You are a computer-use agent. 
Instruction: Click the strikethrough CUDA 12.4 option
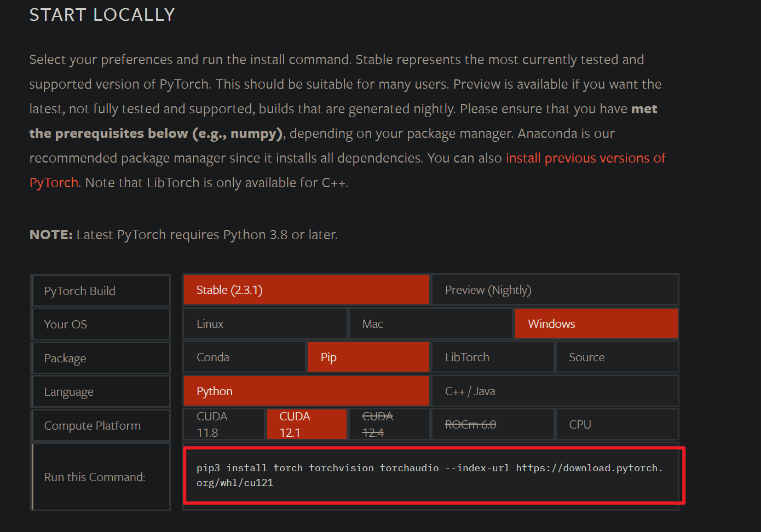[389, 424]
